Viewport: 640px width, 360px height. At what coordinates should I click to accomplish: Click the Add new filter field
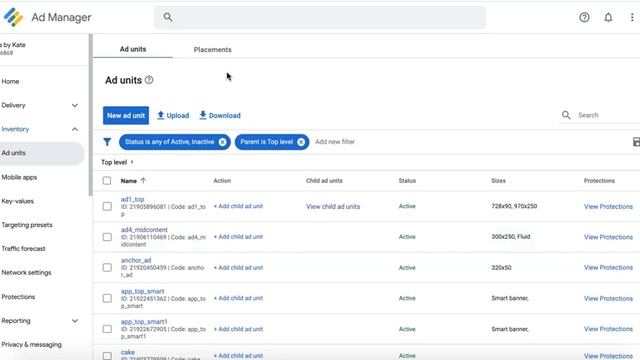[x=335, y=142]
